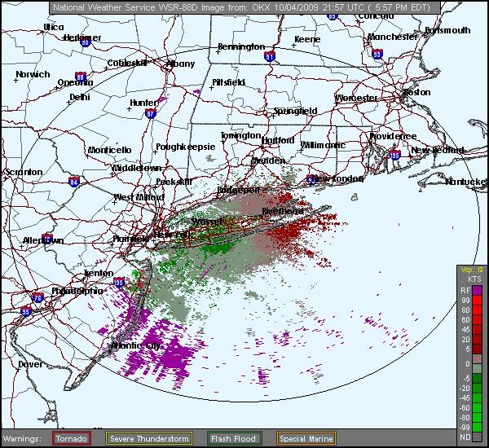Click the Interstate 90 shield near Herkimer
This screenshot has height=448, width=489.
pyautogui.click(x=86, y=42)
